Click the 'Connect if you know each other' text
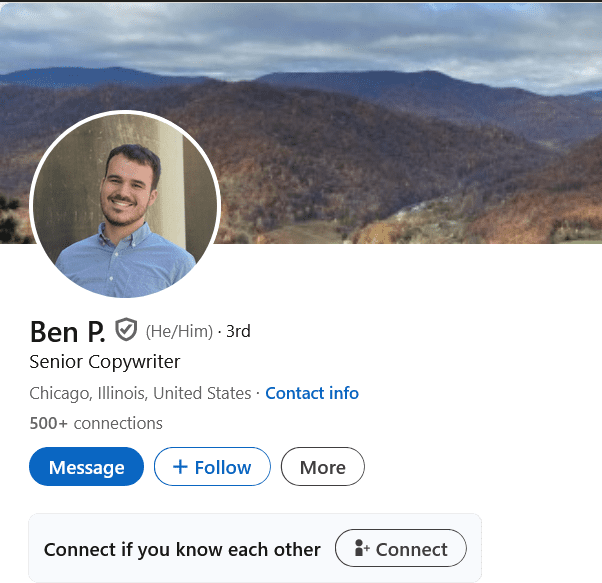The width and height of the screenshot is (602, 583). pos(182,549)
